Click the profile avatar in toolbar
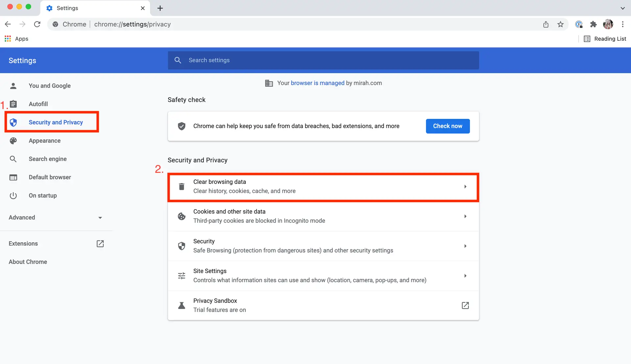The width and height of the screenshot is (631, 364). click(608, 24)
